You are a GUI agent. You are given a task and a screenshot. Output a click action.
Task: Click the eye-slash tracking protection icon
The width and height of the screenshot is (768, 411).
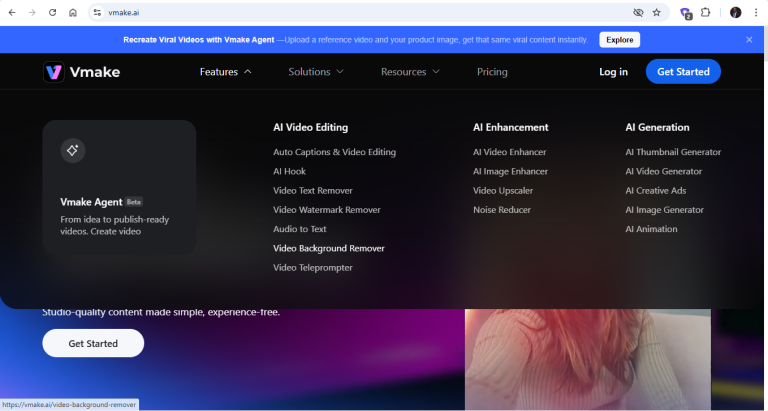pyautogui.click(x=638, y=13)
